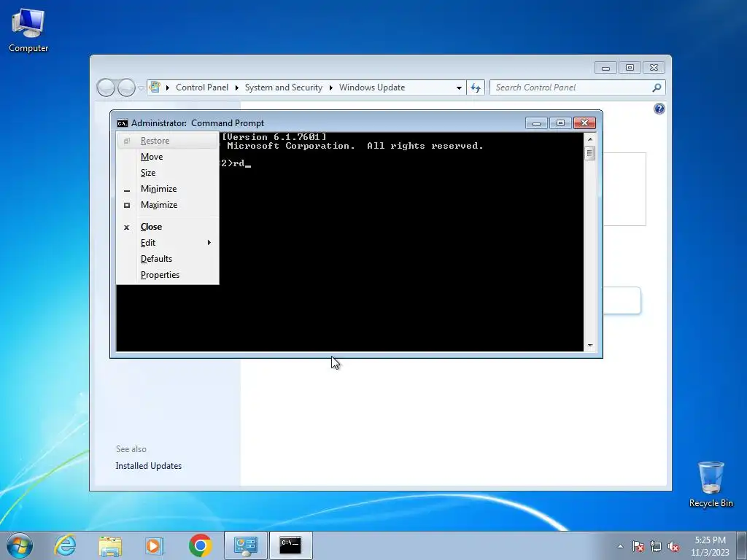747x560 pixels.
Task: Click the Control Panel breadcrumb
Action: click(202, 87)
